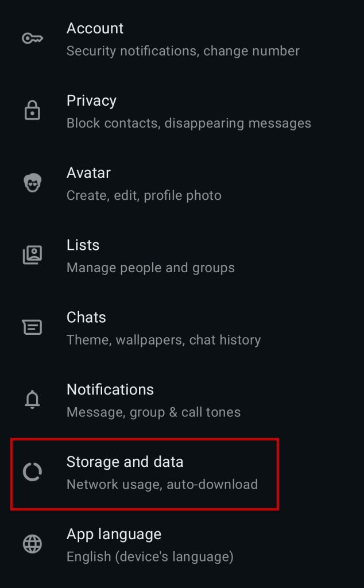The width and height of the screenshot is (364, 588).
Task: Click the padlock icon for Privacy
Action: pyautogui.click(x=32, y=110)
